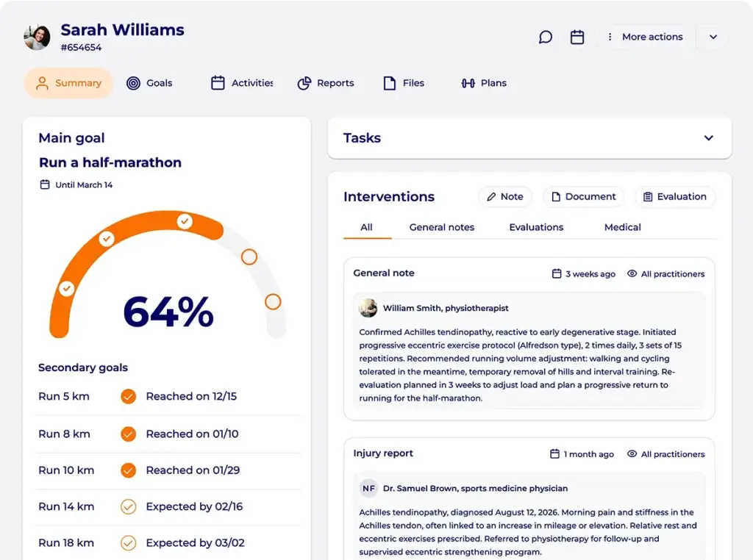This screenshot has height=560, width=753.
Task: Open the Reports tab
Action: (x=326, y=83)
